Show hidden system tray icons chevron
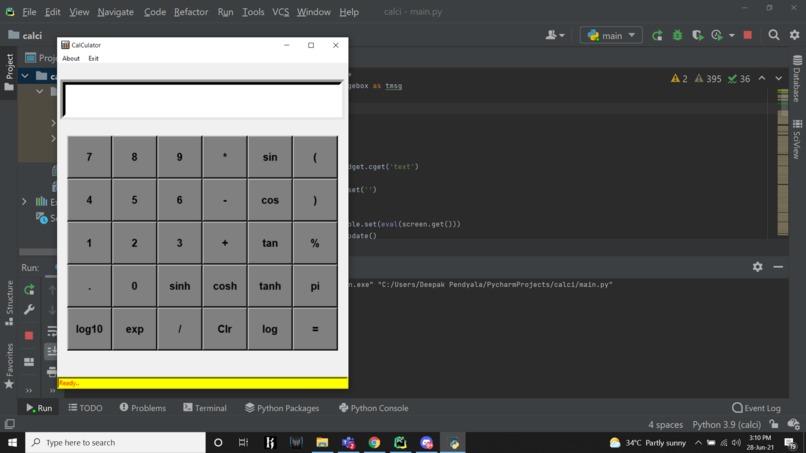The width and height of the screenshot is (806, 453). [x=698, y=443]
